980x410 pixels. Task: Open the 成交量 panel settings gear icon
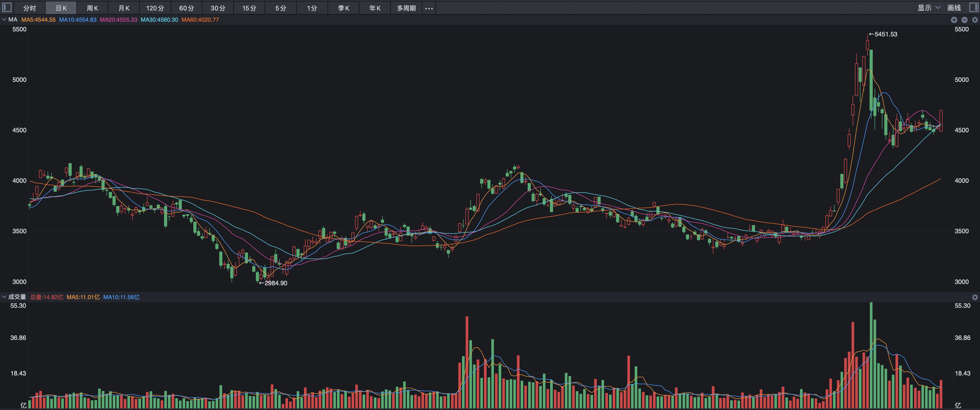coord(975,297)
